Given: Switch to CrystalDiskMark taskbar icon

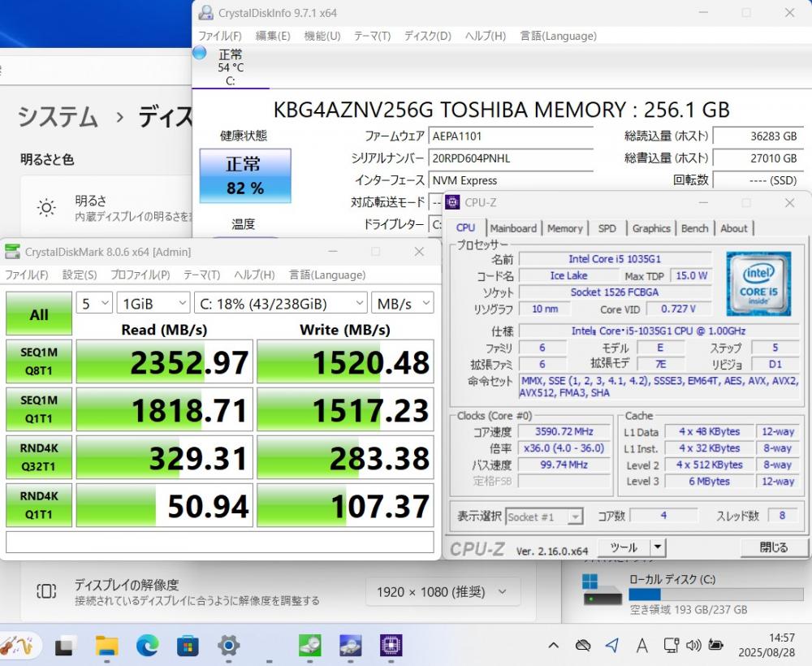Looking at the screenshot, I should (x=309, y=645).
